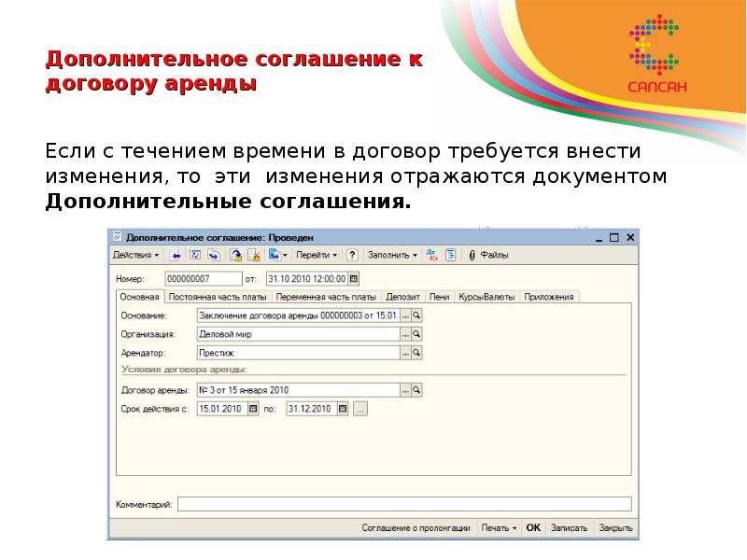Image resolution: width=747 pixels, height=560 pixels.
Task: Select the КурсыВалюты tab
Action: 486,297
